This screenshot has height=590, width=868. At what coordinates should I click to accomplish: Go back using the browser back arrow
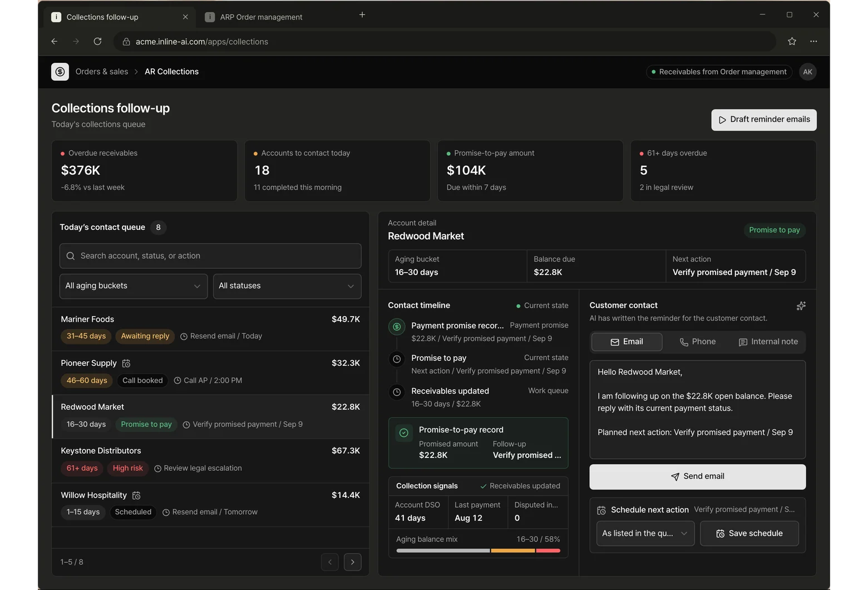point(54,41)
